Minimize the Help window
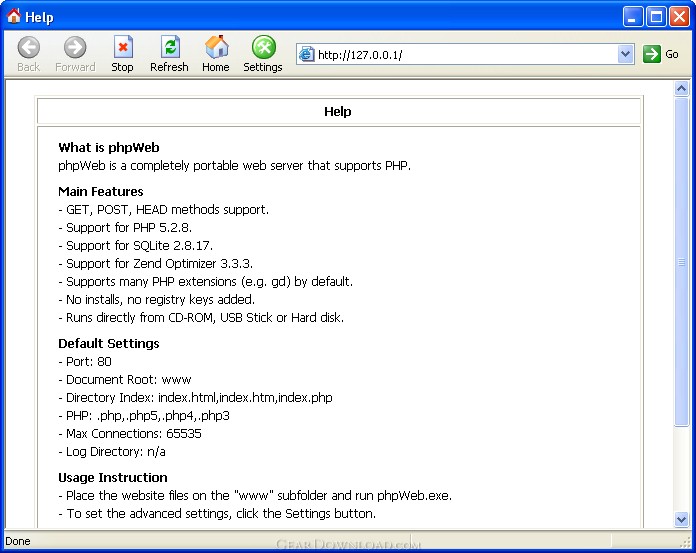Viewport: 696px width, 553px height. click(633, 17)
